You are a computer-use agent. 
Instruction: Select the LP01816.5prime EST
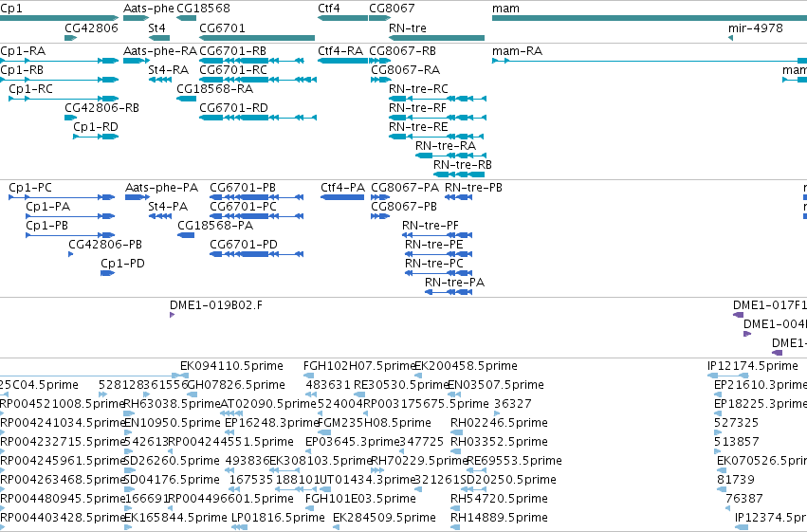239,527
